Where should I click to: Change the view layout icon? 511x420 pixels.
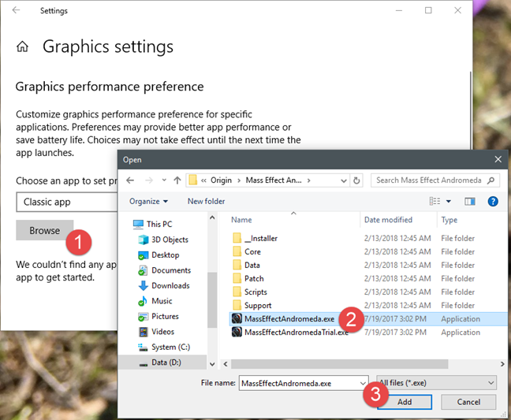(435, 201)
